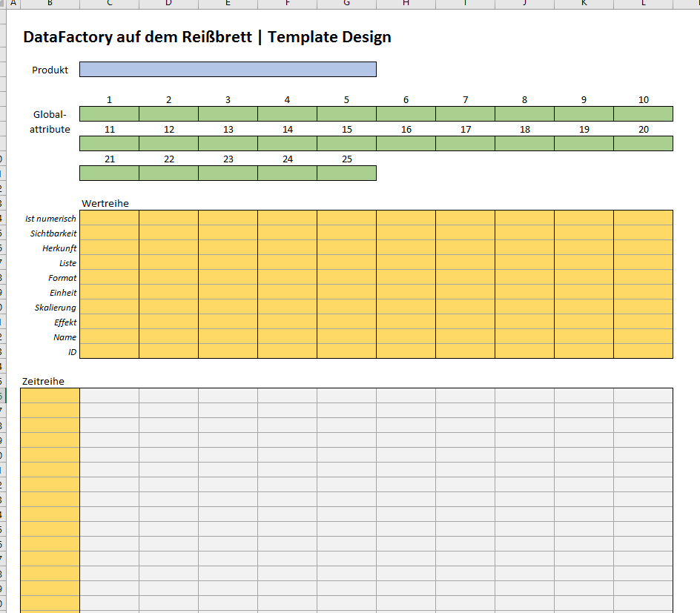Click last orange cell in the 'ID' row

[x=643, y=351]
